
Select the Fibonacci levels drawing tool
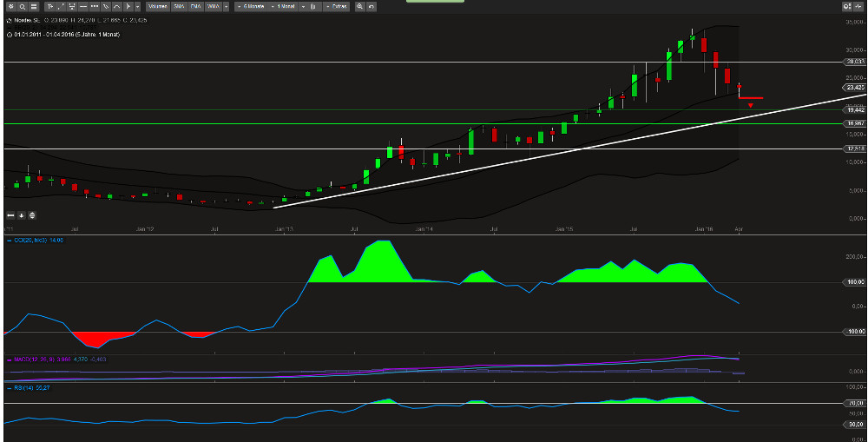click(72, 7)
